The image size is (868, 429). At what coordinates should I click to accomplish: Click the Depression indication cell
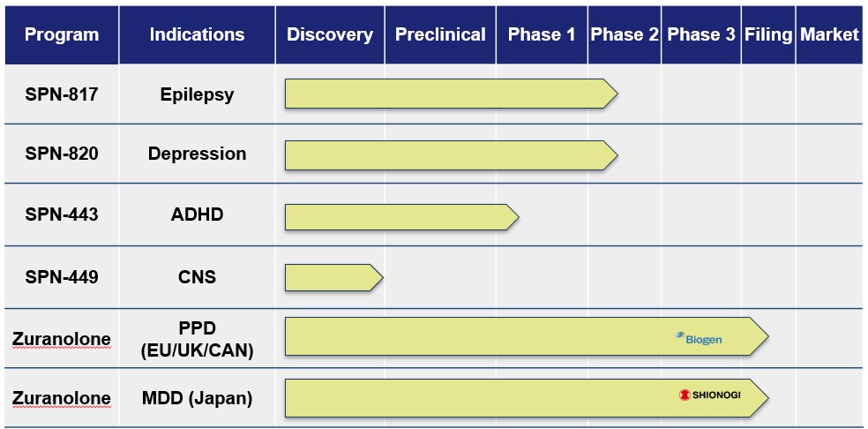tap(197, 154)
